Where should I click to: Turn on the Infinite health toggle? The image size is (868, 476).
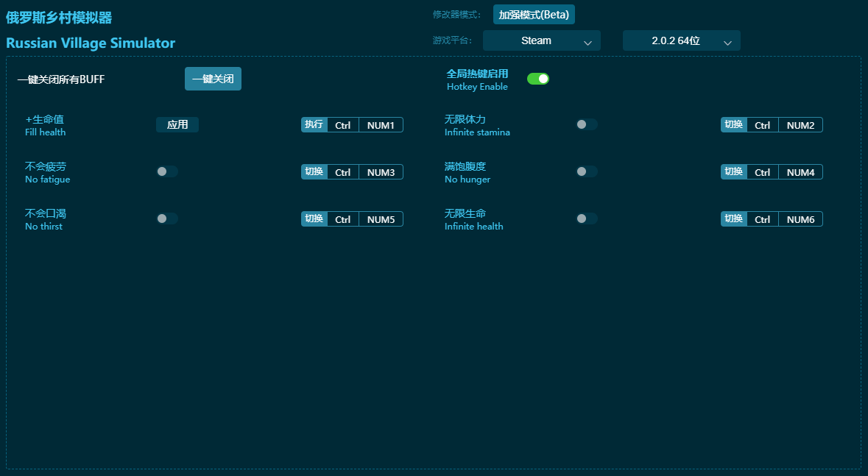tap(586, 219)
